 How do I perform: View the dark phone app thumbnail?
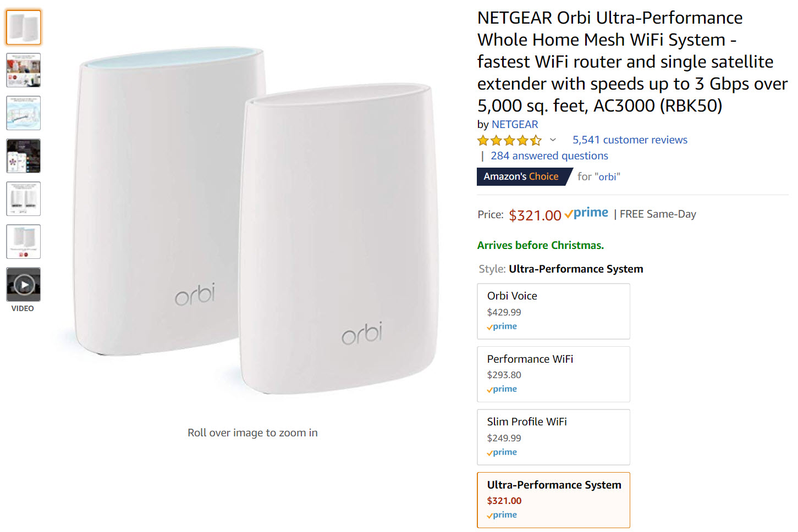(23, 156)
